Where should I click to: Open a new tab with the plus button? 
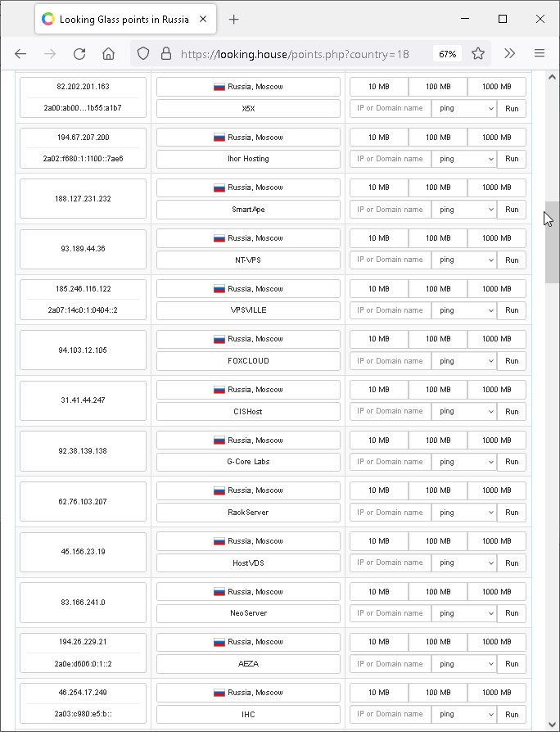point(234,19)
